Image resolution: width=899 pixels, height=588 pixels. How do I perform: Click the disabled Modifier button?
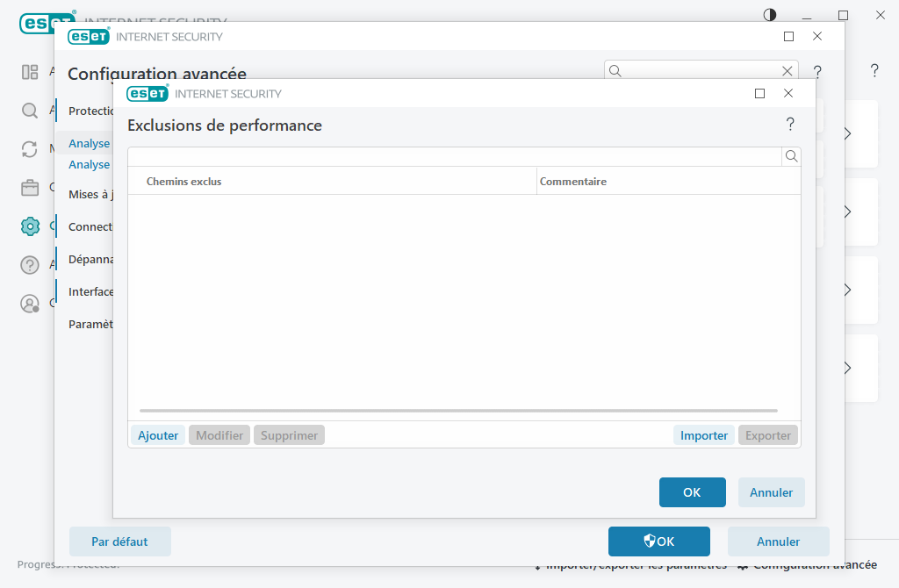point(219,435)
